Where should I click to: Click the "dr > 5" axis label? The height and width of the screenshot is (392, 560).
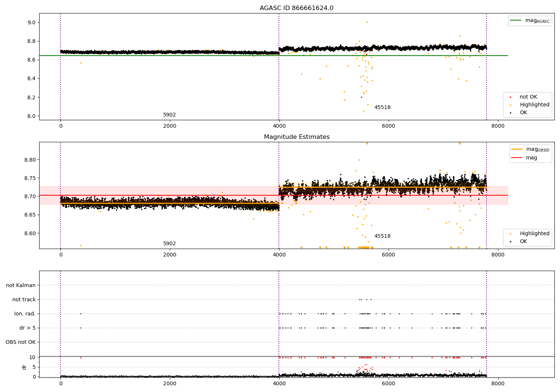click(x=28, y=328)
